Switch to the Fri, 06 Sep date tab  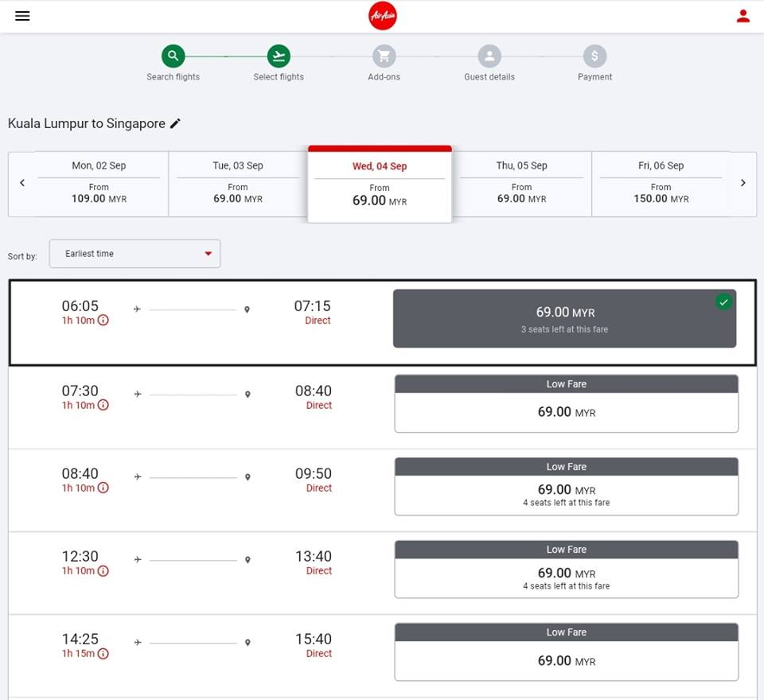[661, 184]
